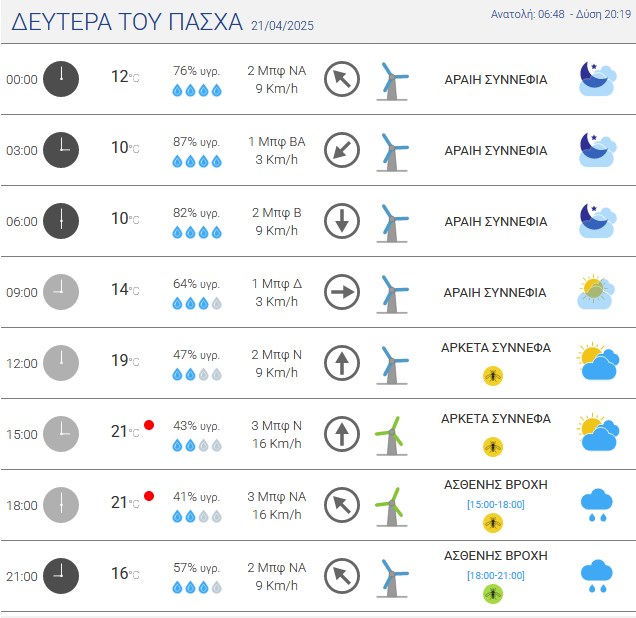Click the wind direction arrow at 03:00

(342, 150)
